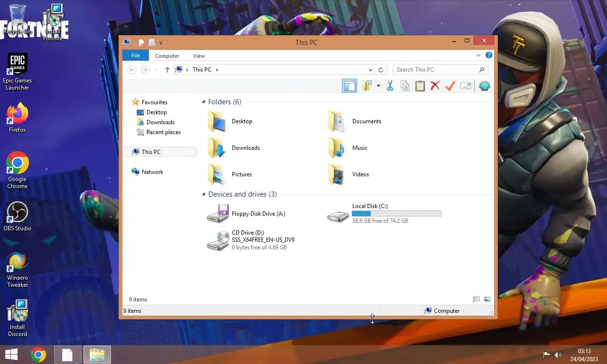The image size is (607, 364).
Task: Open address bar history dropdown
Action: pos(370,70)
